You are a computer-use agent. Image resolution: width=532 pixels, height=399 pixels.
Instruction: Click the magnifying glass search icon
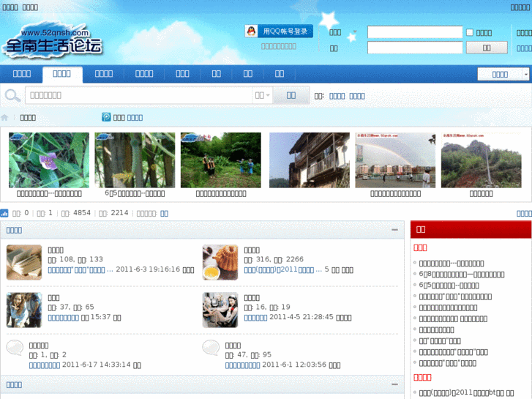point(12,95)
